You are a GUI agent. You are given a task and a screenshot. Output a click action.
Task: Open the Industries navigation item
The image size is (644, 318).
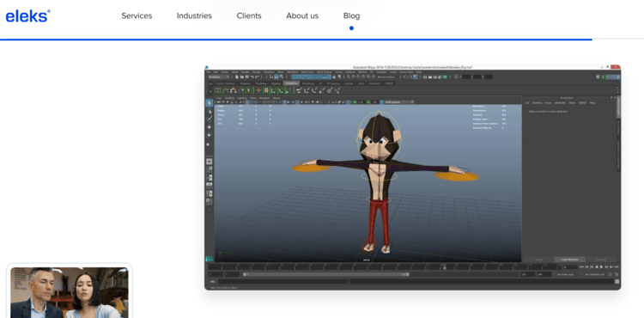194,16
